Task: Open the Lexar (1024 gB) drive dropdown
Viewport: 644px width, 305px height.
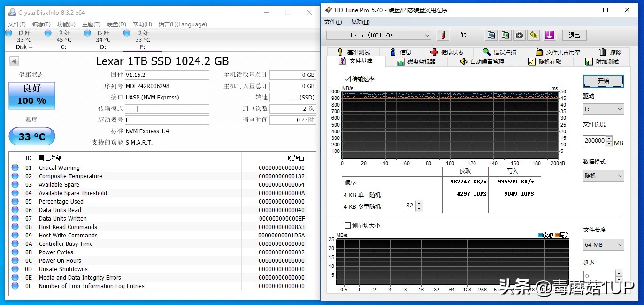Action: [378, 35]
